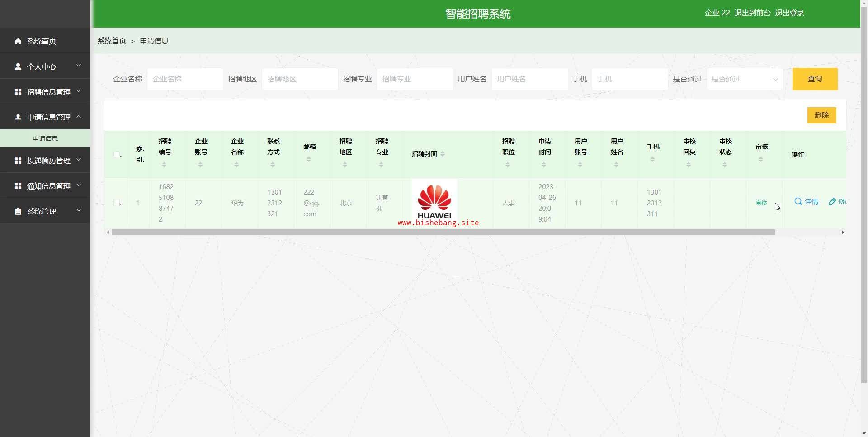This screenshot has width=868, height=437.
Task: Toggle the select-all checkbox in table header
Action: coord(117,154)
